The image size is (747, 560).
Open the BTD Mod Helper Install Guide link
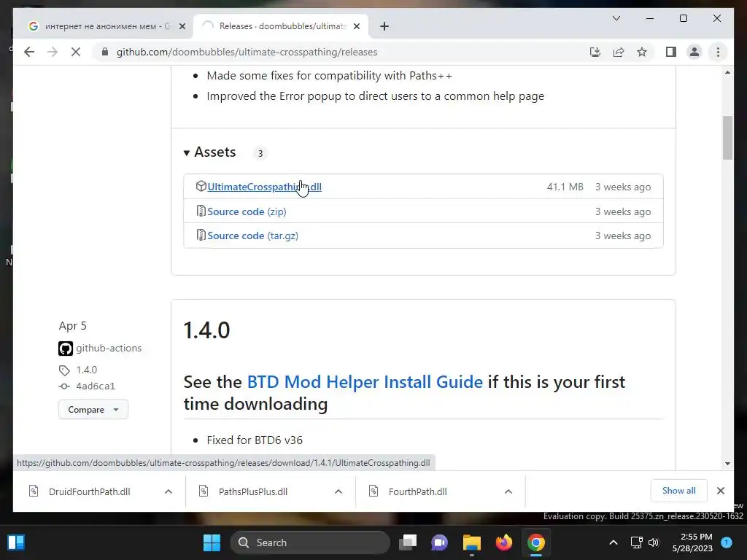(x=365, y=382)
